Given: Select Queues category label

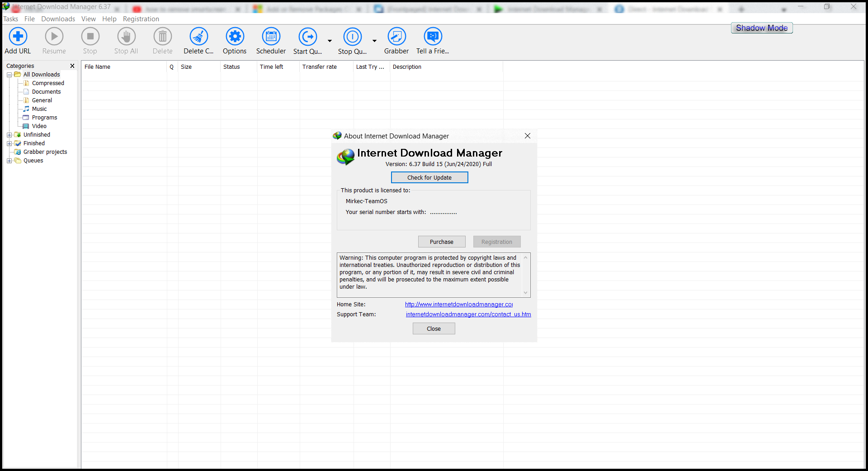Looking at the screenshot, I should pyautogui.click(x=33, y=161).
